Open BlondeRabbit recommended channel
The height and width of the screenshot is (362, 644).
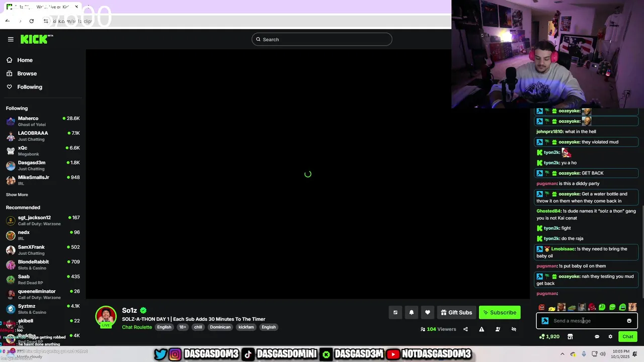pos(43,264)
